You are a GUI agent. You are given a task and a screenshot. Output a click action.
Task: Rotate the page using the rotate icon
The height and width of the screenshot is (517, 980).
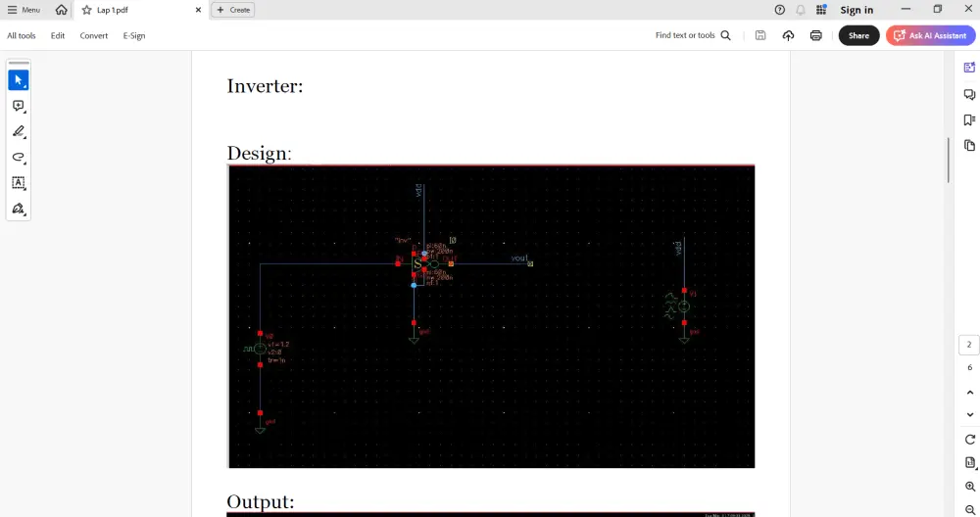click(970, 440)
